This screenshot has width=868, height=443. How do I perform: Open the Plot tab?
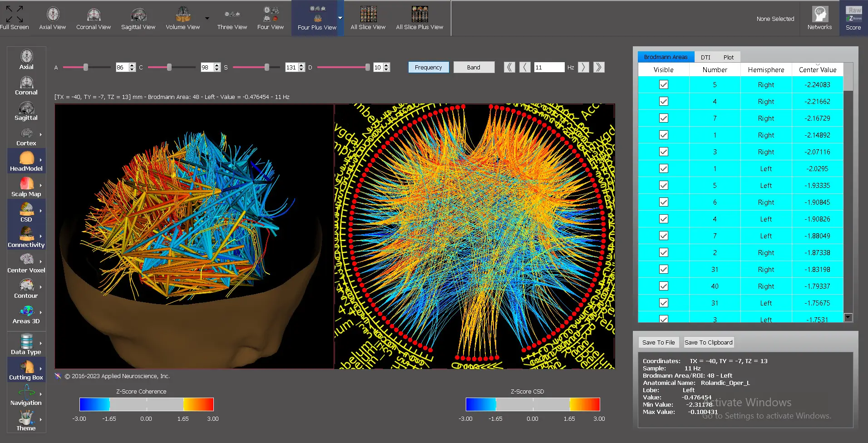[728, 57]
